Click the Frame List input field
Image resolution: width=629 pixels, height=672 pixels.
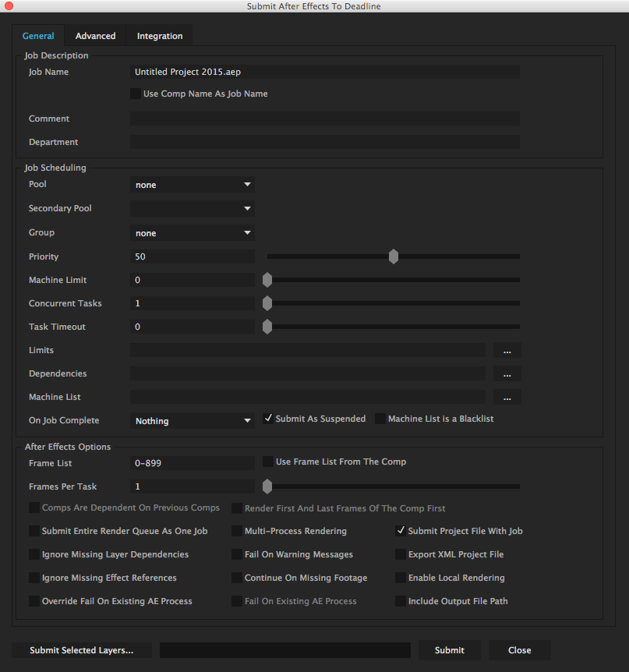(192, 463)
